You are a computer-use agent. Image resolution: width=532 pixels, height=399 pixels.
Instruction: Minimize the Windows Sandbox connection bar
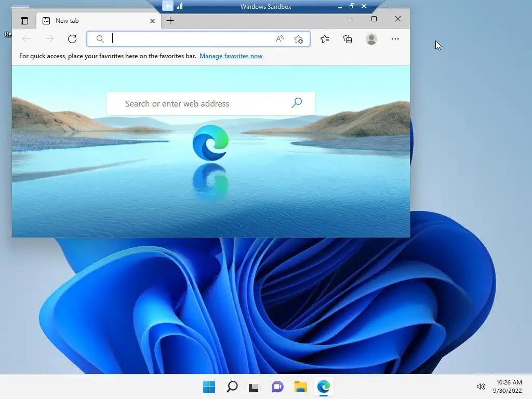pos(340,6)
